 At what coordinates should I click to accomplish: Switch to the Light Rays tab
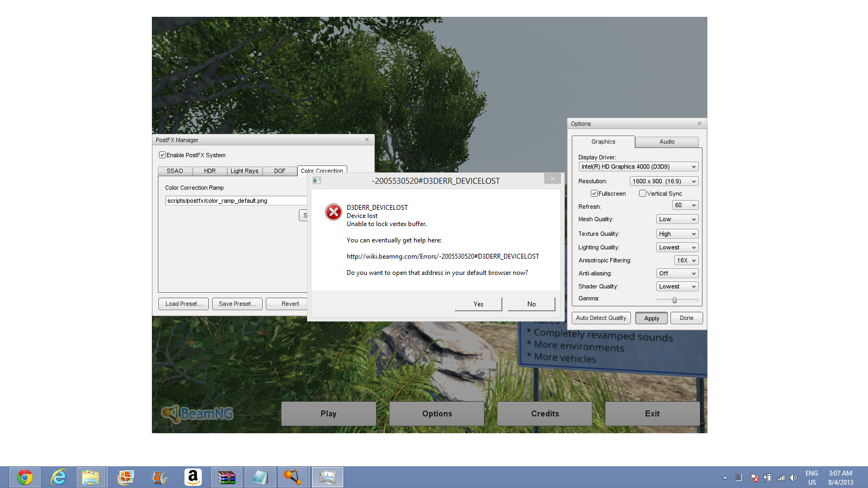point(245,171)
